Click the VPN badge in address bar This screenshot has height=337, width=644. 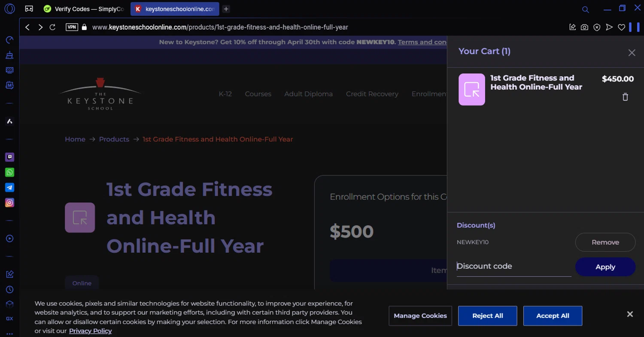coord(72,27)
